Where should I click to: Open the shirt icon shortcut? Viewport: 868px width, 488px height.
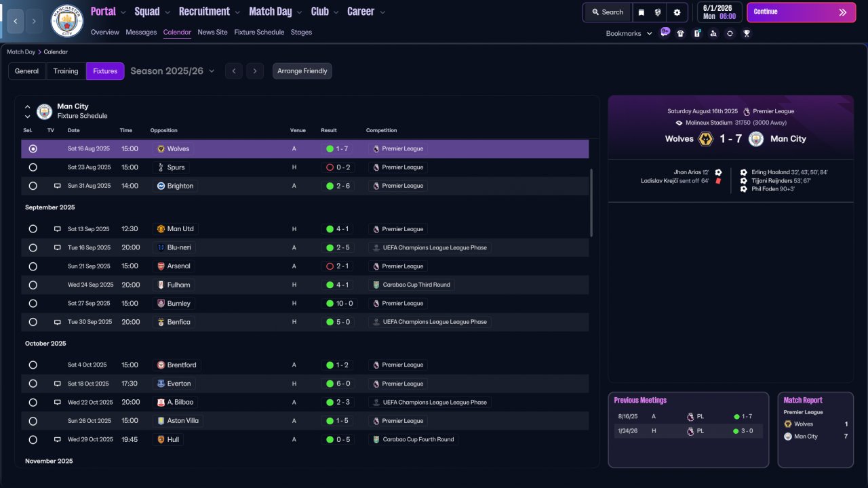coord(681,33)
